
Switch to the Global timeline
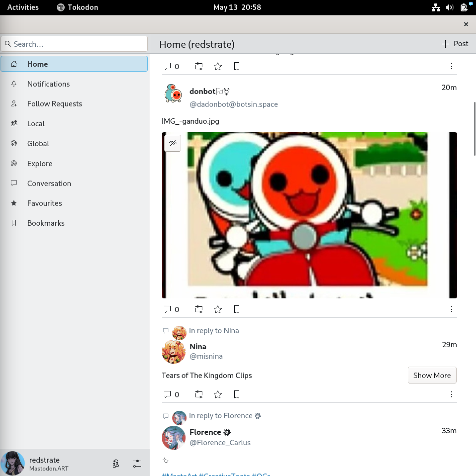[74, 143]
